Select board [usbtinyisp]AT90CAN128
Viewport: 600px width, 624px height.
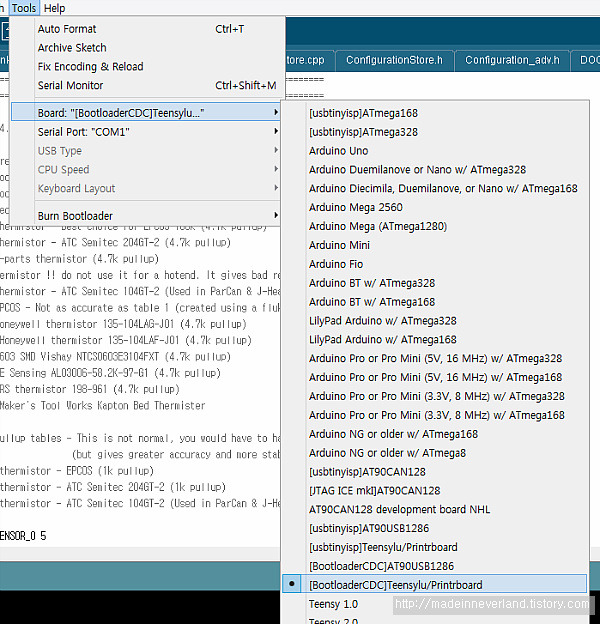coord(434,472)
